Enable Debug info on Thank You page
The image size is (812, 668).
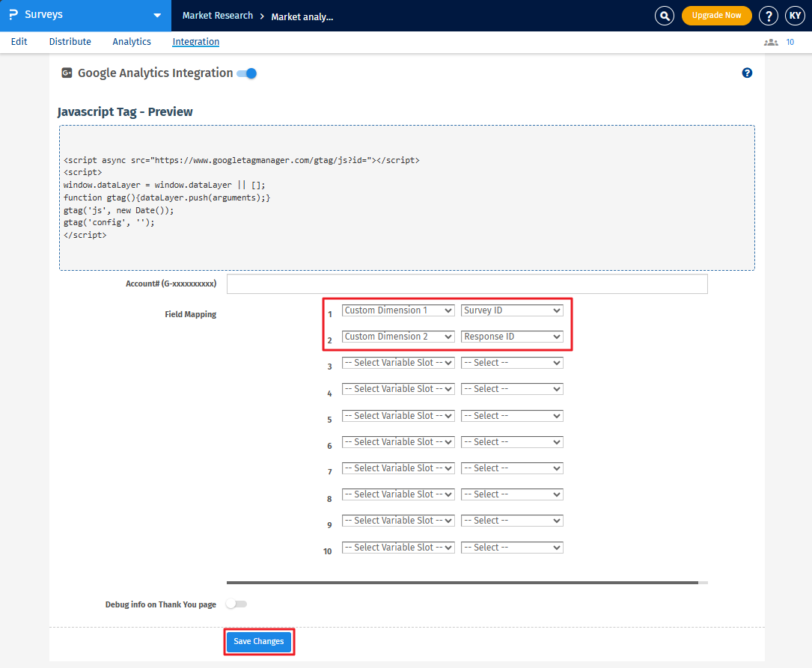point(236,604)
